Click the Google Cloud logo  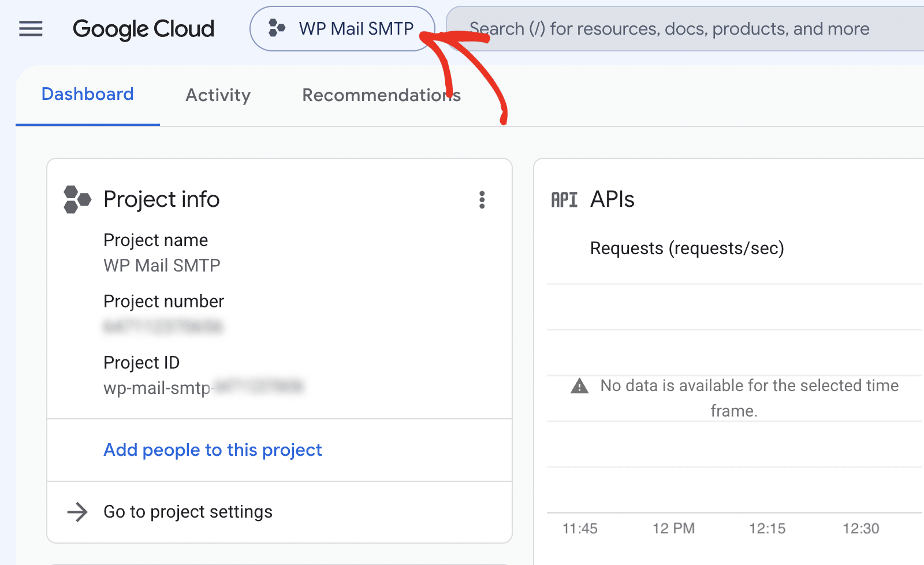143,29
